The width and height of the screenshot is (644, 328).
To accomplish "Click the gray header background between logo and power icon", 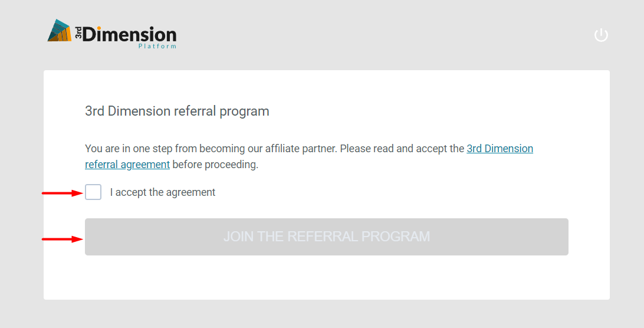I will [x=383, y=35].
